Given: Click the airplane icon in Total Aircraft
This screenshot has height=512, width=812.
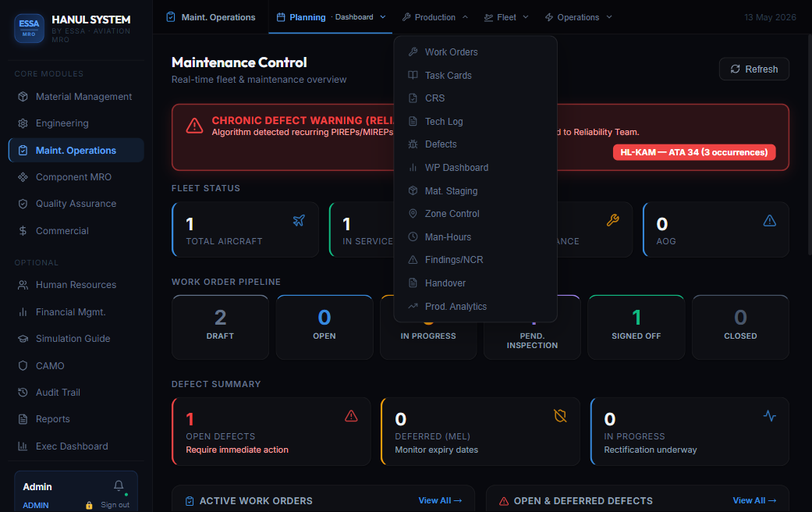Looking at the screenshot, I should pos(299,220).
